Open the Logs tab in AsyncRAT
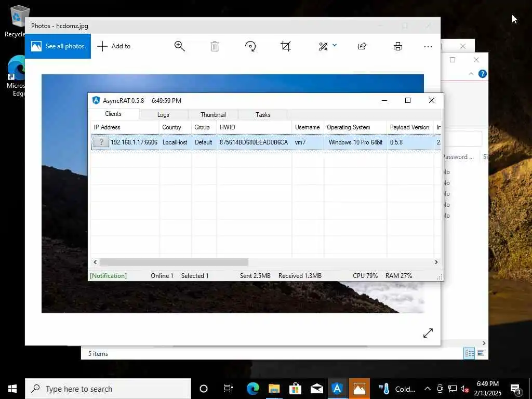Image resolution: width=532 pixels, height=399 pixels. pos(163,115)
